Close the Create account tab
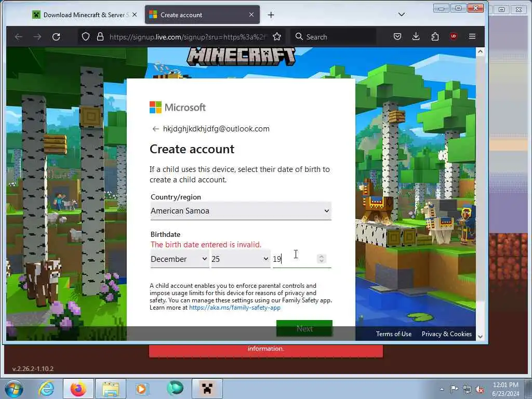The height and width of the screenshot is (399, 532). (251, 15)
